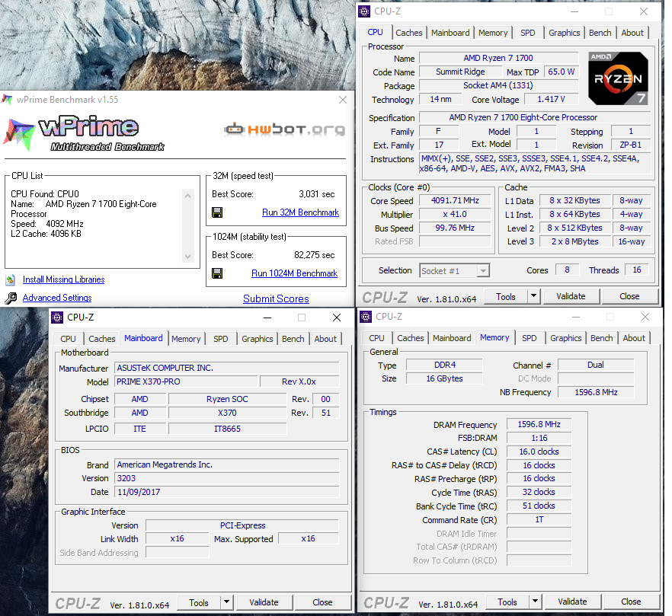Open Bench tab in CPU window
The width and height of the screenshot is (672, 616).
[x=600, y=33]
